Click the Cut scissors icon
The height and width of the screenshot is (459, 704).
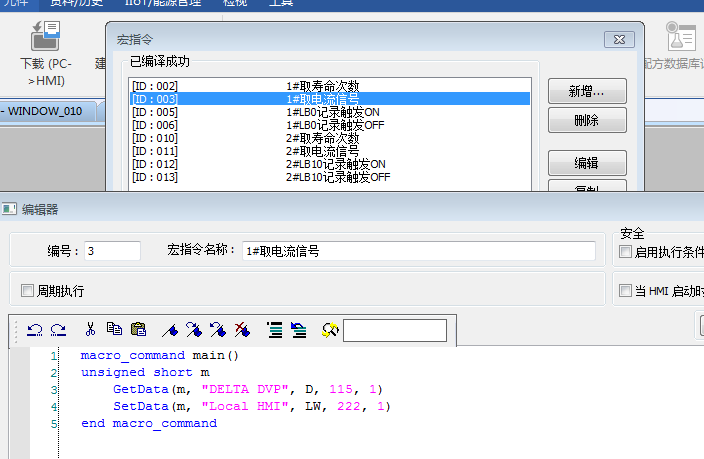90,328
